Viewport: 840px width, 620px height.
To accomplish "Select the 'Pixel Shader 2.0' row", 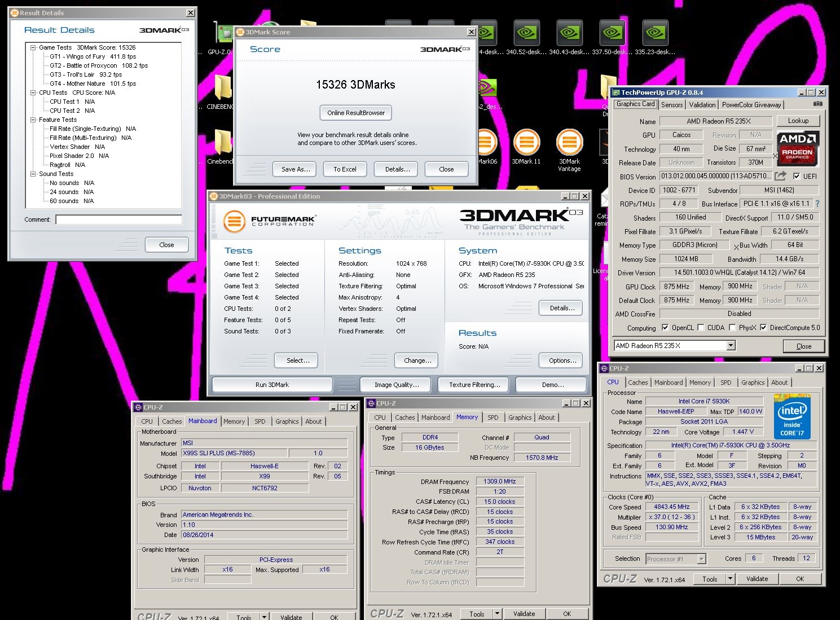I will pos(80,156).
